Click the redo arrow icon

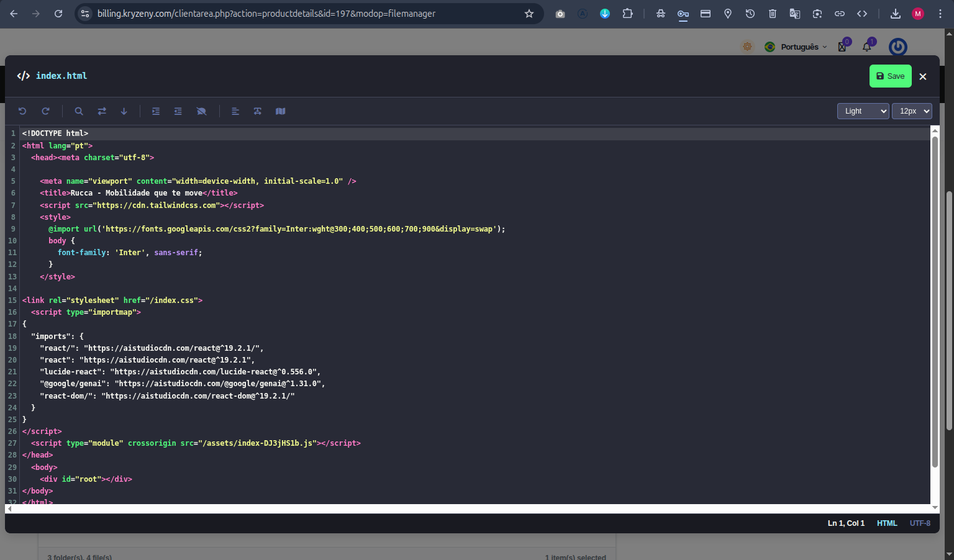pos(45,111)
